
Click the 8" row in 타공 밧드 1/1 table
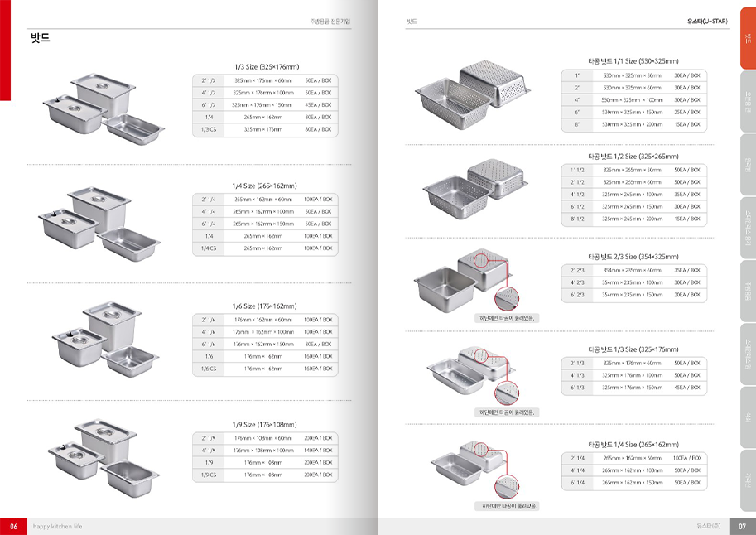pos(634,124)
